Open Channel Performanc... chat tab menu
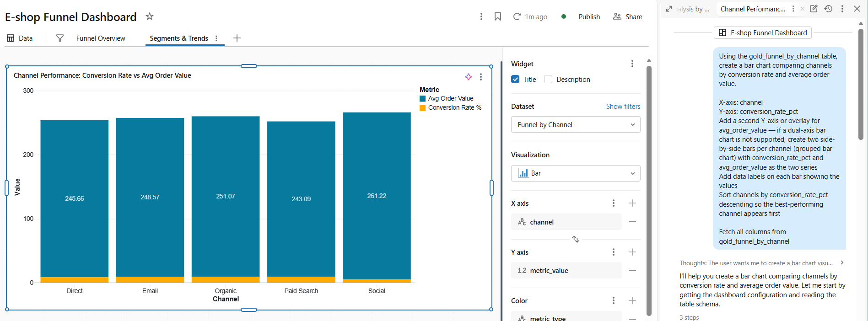868x321 pixels. 793,9
